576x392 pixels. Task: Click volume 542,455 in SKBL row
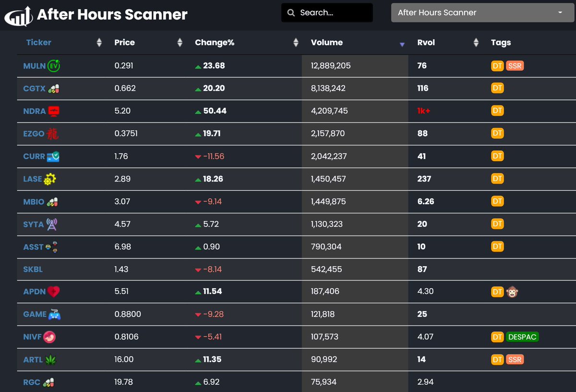pyautogui.click(x=326, y=269)
